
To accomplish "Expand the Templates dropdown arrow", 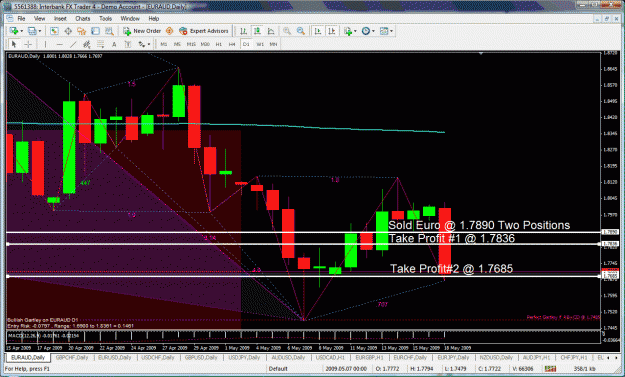I will 392,31.
